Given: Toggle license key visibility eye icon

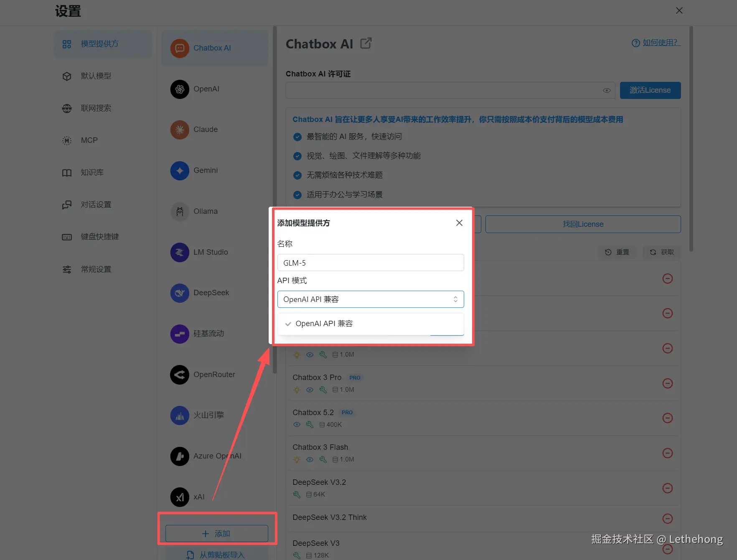Looking at the screenshot, I should (x=607, y=90).
